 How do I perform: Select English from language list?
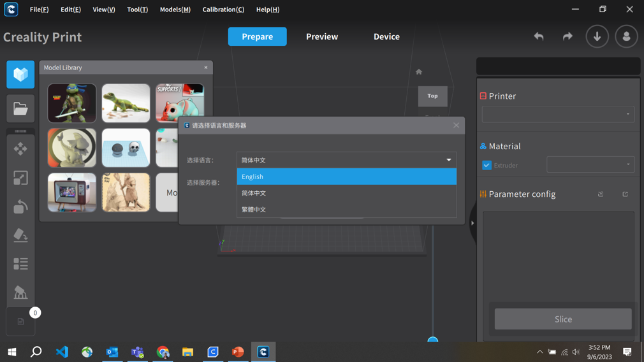click(x=346, y=177)
